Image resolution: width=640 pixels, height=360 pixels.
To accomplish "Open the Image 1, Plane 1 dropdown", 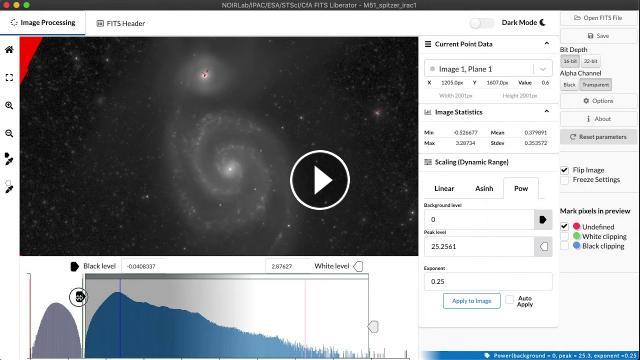I will click(x=488, y=69).
